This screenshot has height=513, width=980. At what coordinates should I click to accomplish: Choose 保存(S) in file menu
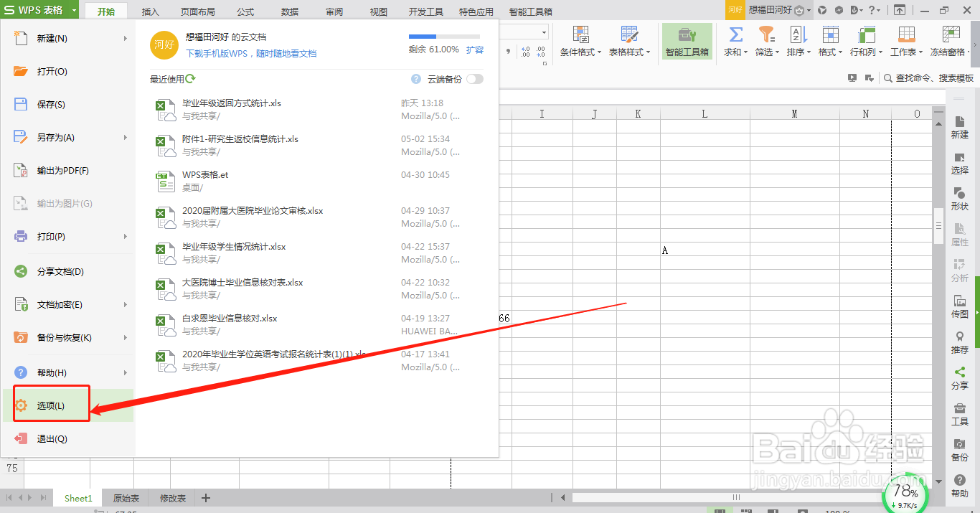click(x=67, y=104)
